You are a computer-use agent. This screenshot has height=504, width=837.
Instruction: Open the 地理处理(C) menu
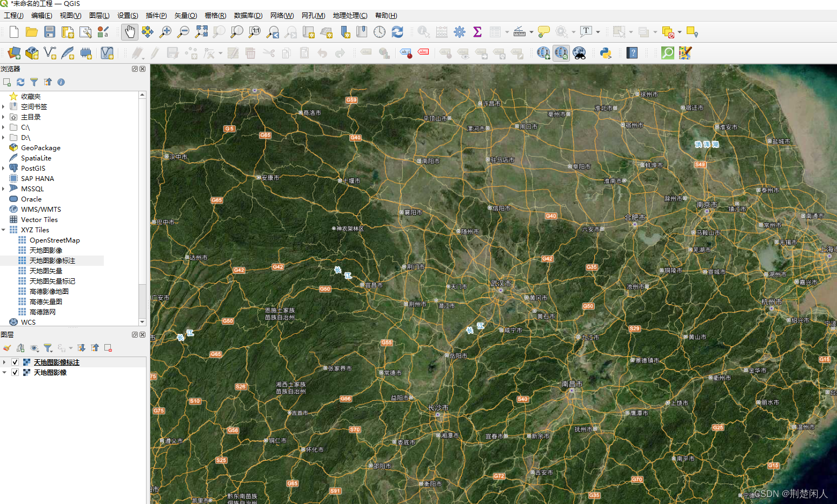350,16
